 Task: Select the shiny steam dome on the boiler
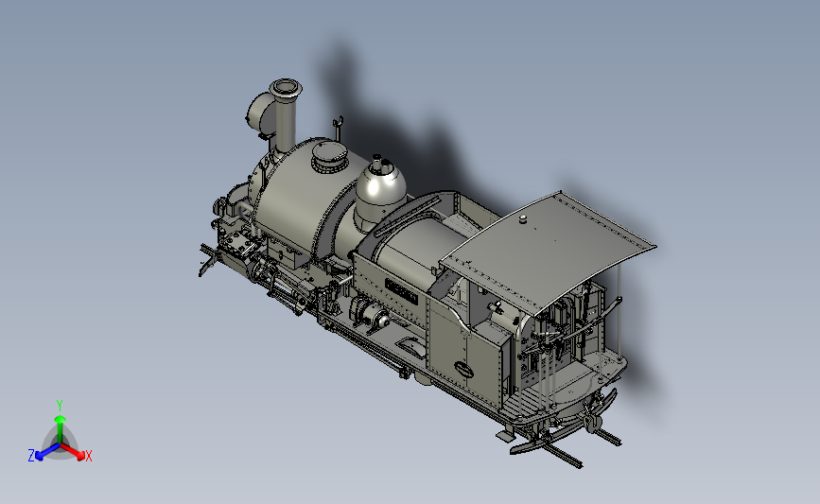(380, 189)
